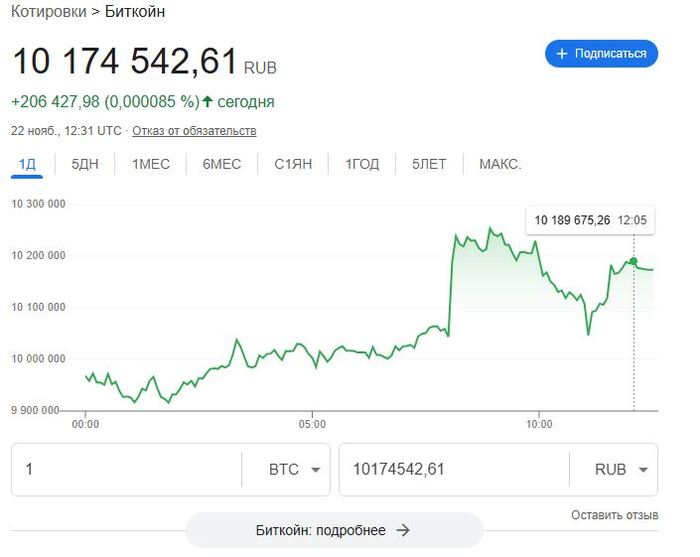Screen dimensions: 700x557
Task: Open the 5ЛЕТ chart range
Action: click(429, 164)
